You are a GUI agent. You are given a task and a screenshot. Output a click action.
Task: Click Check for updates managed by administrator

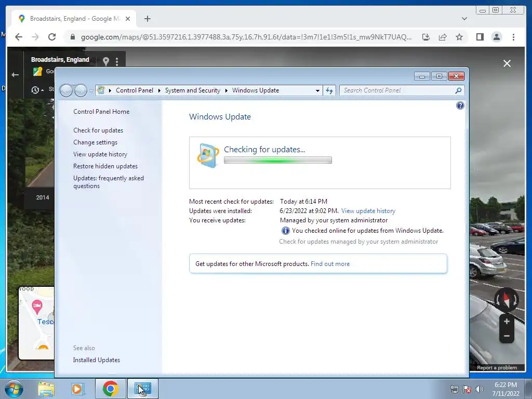pos(358,242)
